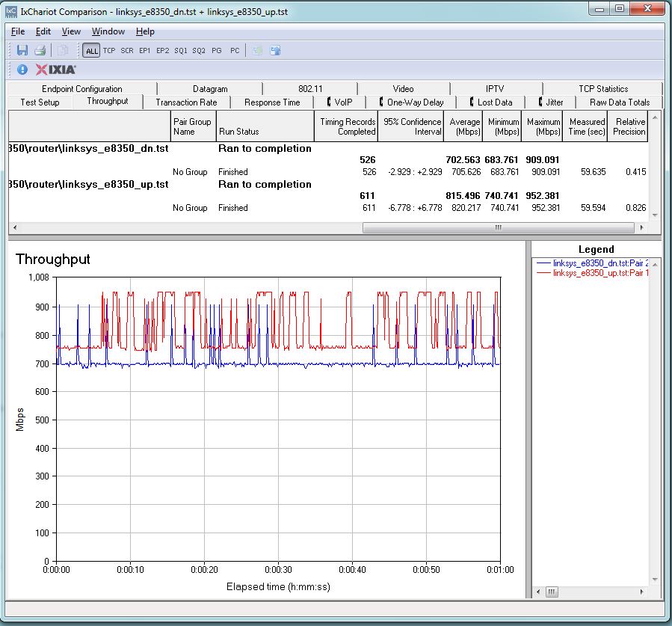The height and width of the screenshot is (626, 672).
Task: Click Maximum (Mbps) column header
Action: click(542, 126)
